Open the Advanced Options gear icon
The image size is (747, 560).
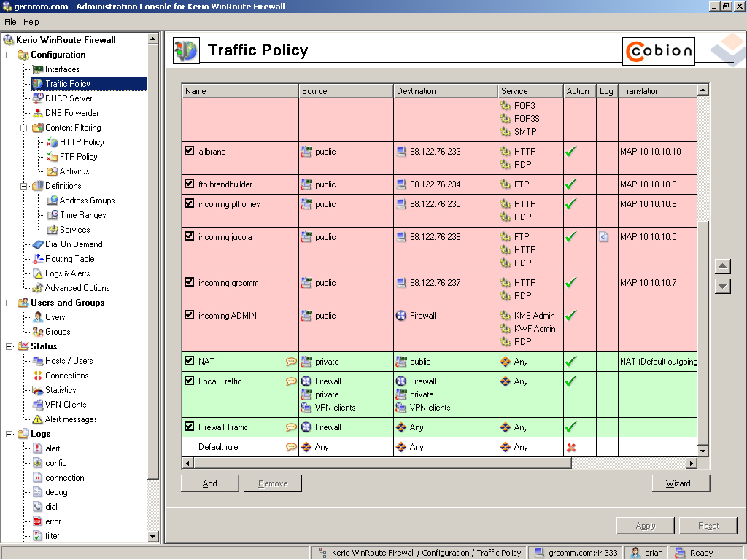pyautogui.click(x=38, y=288)
